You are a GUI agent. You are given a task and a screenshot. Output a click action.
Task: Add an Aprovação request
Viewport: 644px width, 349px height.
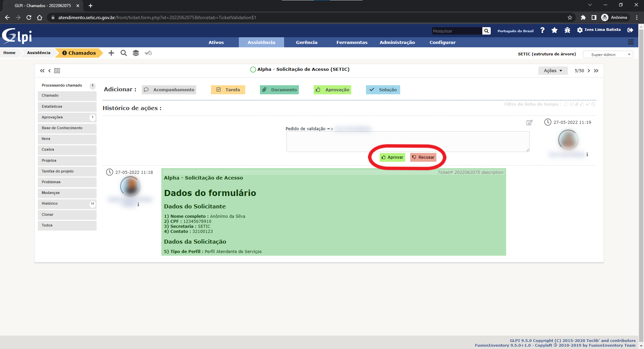[x=332, y=90]
